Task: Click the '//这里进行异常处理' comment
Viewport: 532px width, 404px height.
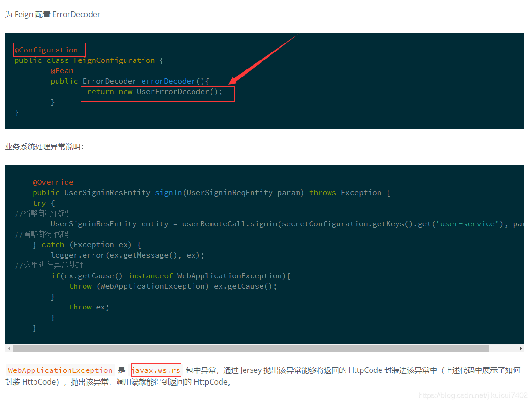Action: click(x=49, y=265)
